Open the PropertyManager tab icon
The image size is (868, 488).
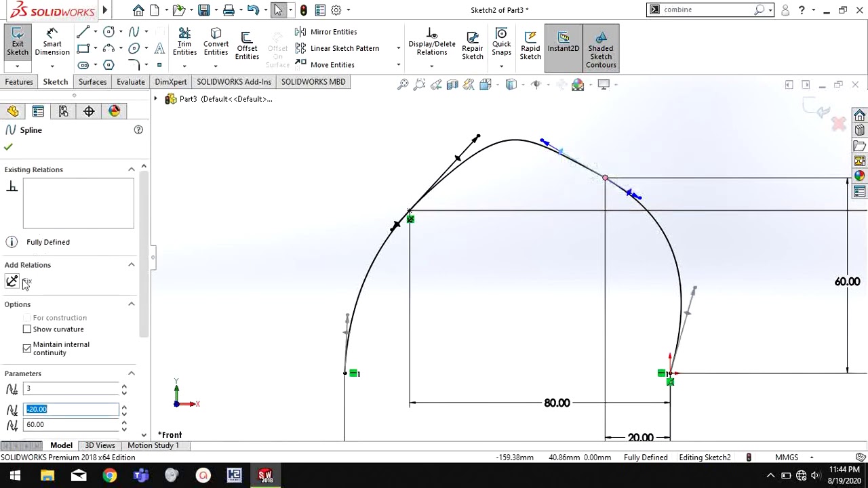coord(38,111)
